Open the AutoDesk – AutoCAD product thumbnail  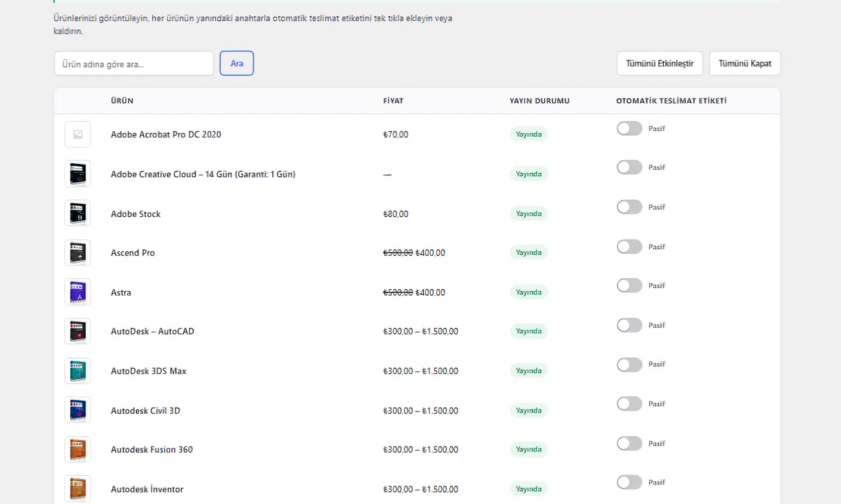pos(77,331)
